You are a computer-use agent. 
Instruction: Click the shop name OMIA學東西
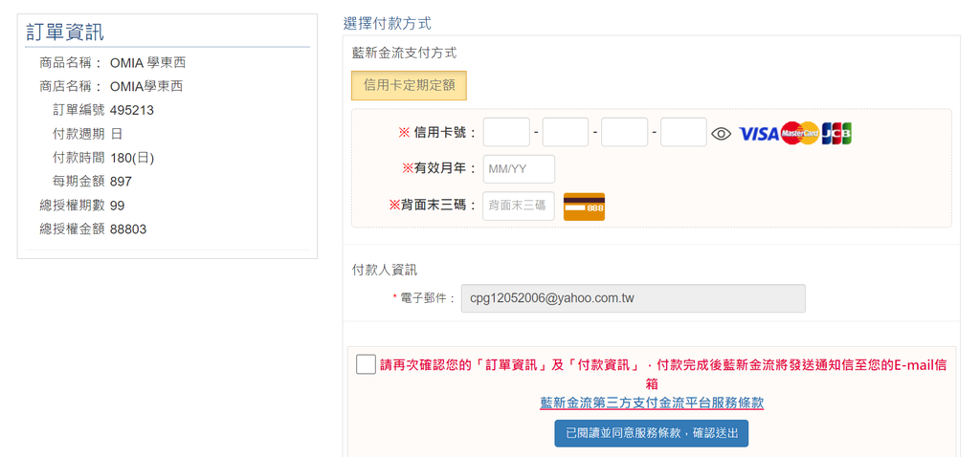(x=146, y=87)
